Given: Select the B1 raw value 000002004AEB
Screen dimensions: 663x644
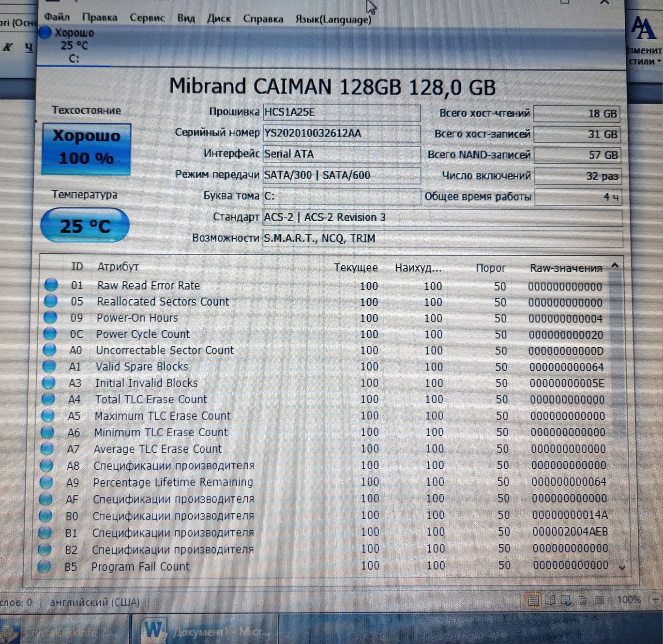Looking at the screenshot, I should (570, 532).
